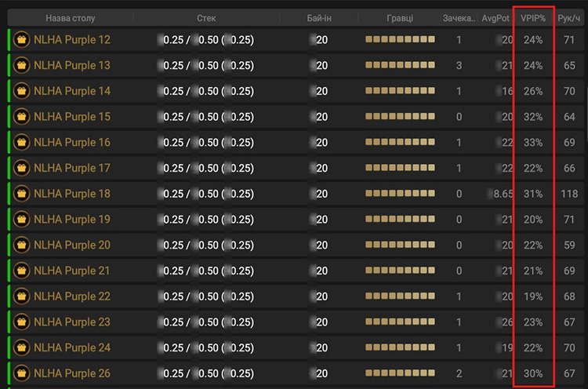Click the crown icon beside NLHA Purple 20
588x389 pixels.
[22, 245]
